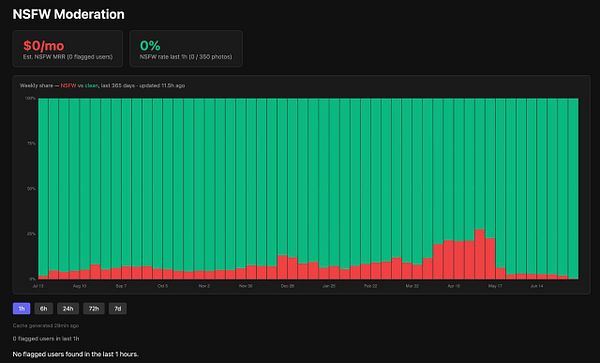Screen dimensions: 600x363
Task: Click the 'NSFW rate last 1h' label
Action: 186,57
